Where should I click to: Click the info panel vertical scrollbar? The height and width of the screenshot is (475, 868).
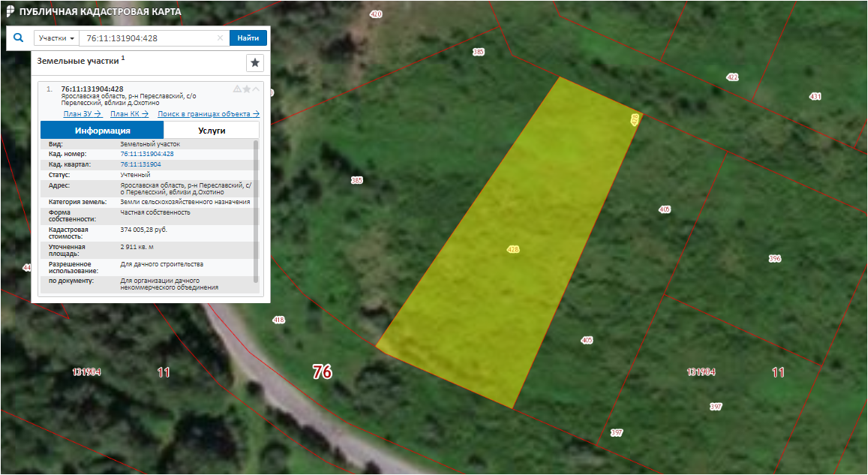(256, 210)
